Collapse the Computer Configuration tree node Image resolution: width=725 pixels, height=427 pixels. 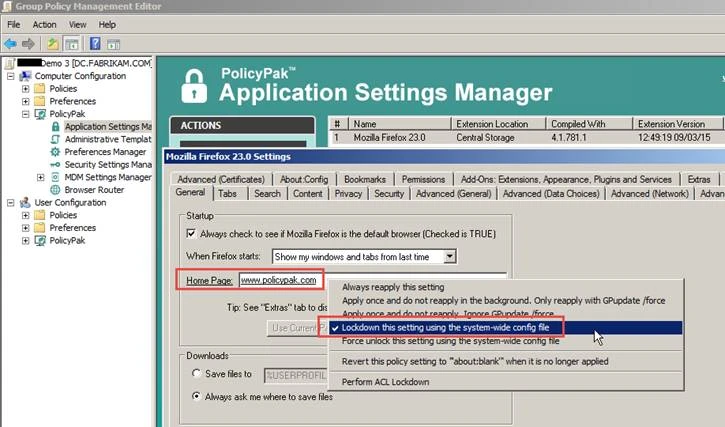[11, 76]
